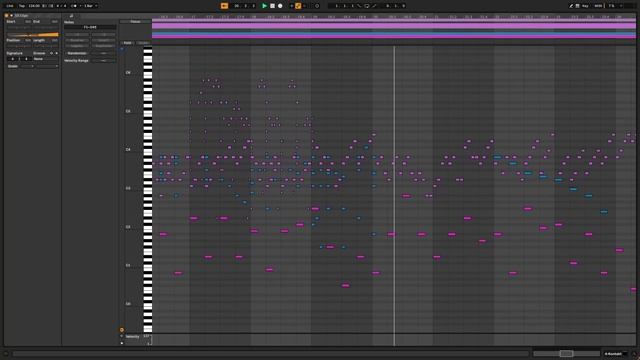Click the Notes tab icon above the Notes panel
This screenshot has height=360, width=640.
pos(71,16)
